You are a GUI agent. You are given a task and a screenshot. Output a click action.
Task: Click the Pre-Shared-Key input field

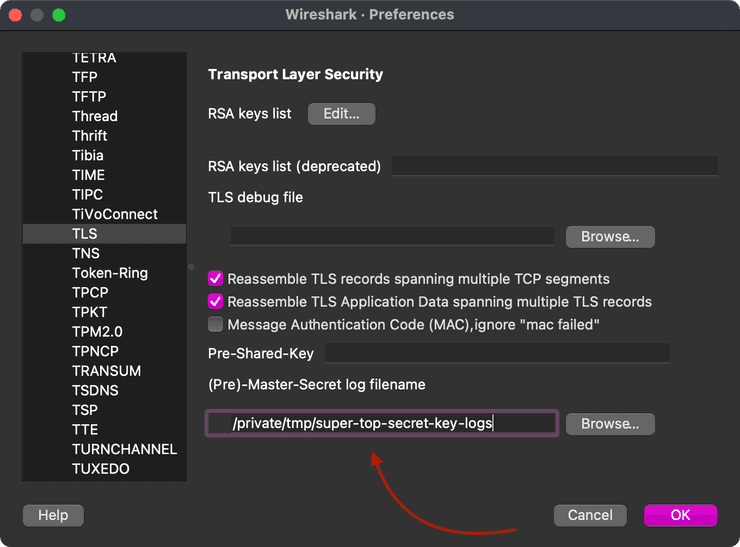click(x=497, y=353)
